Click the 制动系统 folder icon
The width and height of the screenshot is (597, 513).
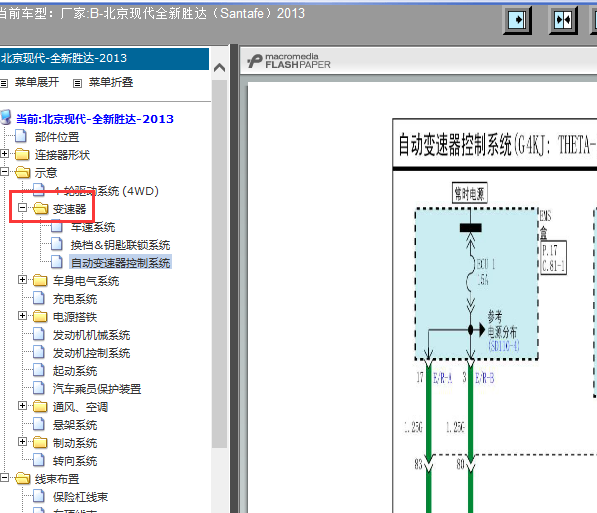click(40, 442)
